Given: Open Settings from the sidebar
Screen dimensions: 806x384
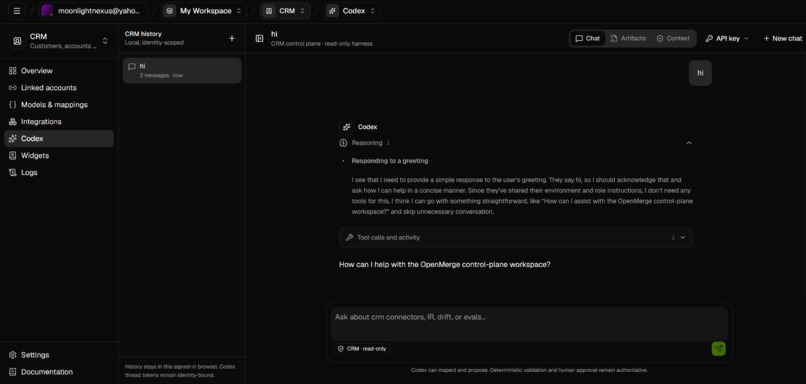Looking at the screenshot, I should point(59,355).
